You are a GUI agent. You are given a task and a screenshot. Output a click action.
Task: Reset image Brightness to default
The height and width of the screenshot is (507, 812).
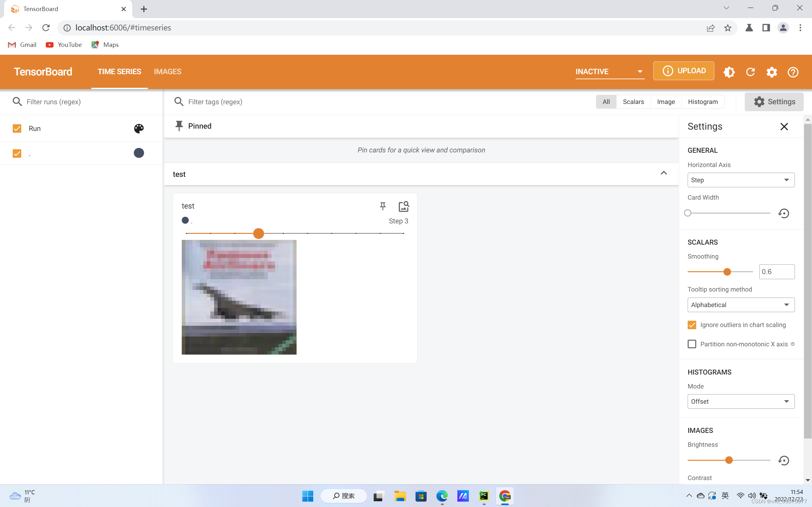tap(783, 460)
